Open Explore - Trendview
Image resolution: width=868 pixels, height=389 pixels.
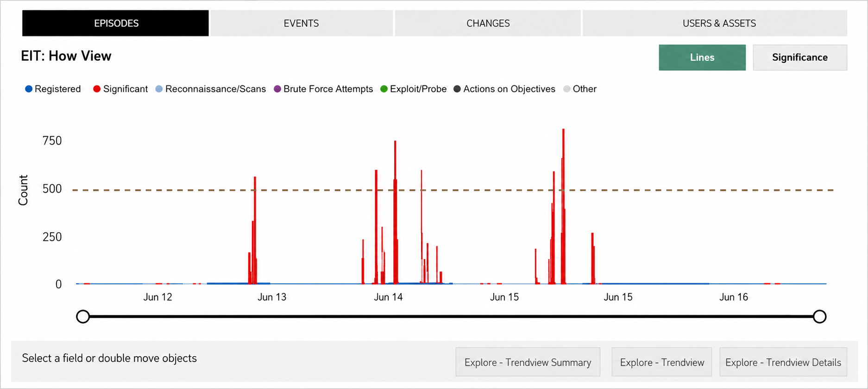[x=662, y=362]
